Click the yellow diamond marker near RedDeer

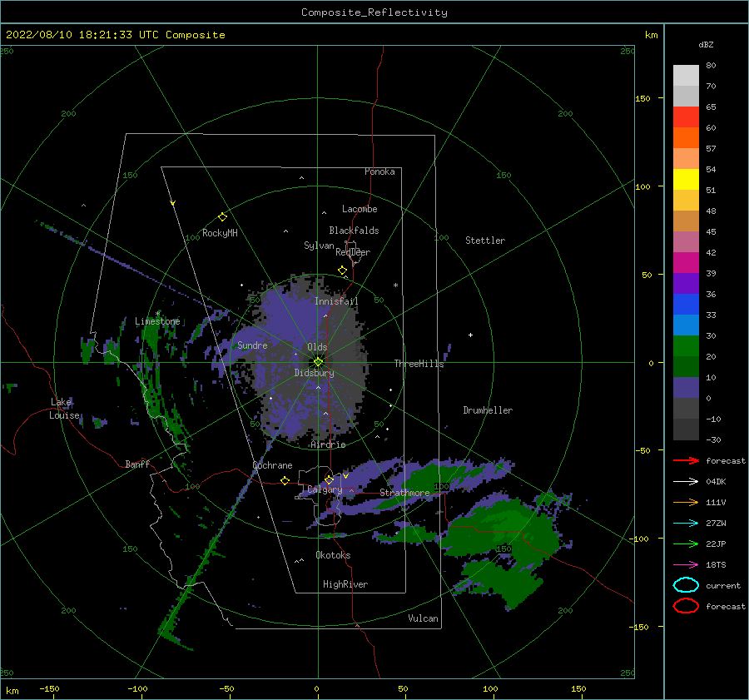pos(342,271)
